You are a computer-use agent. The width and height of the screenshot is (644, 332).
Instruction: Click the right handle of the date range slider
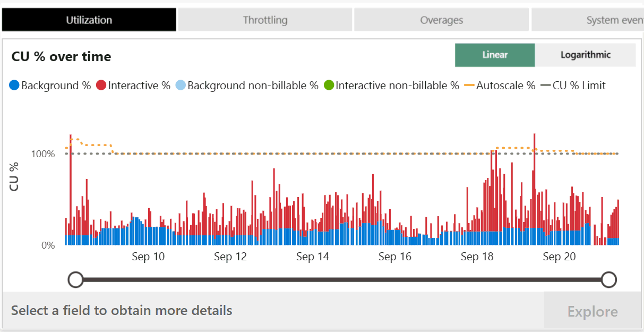coord(609,279)
